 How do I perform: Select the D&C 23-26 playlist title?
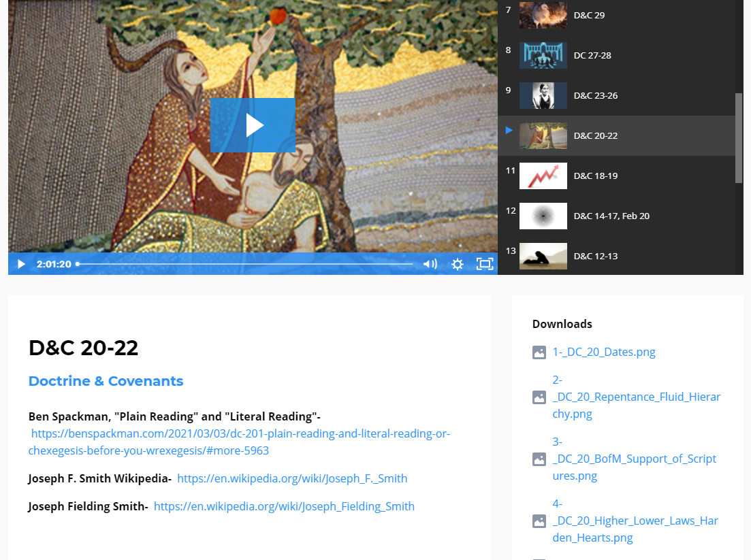click(596, 96)
